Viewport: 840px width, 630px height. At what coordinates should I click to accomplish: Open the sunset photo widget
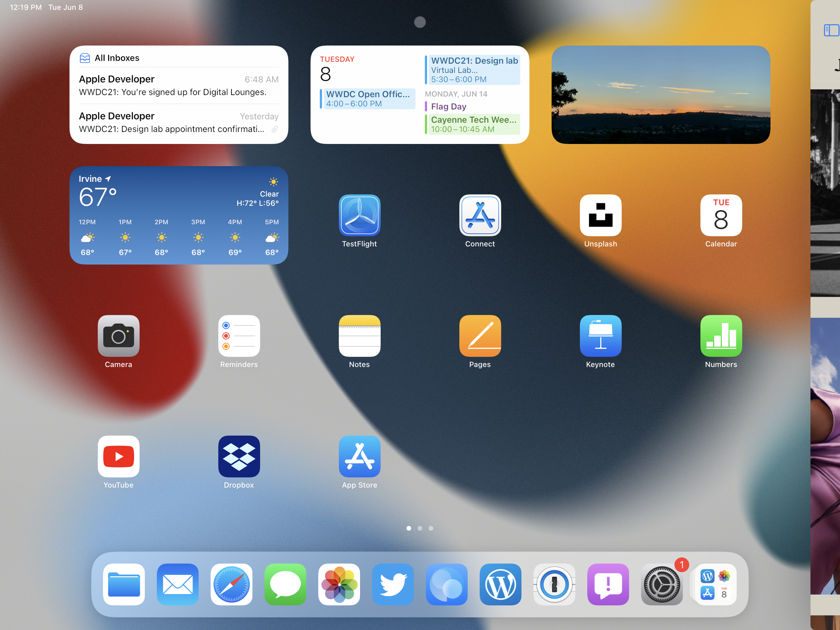pos(660,95)
